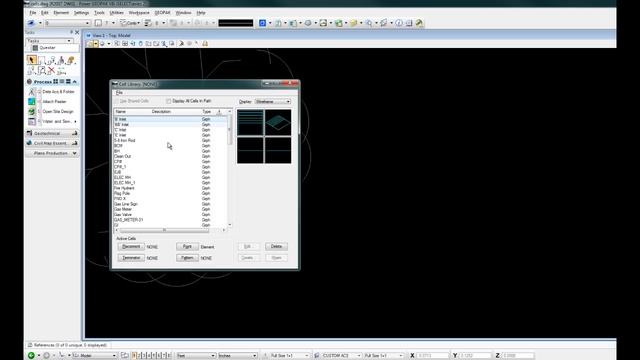Click the Attach Raster icon

[x=31, y=102]
